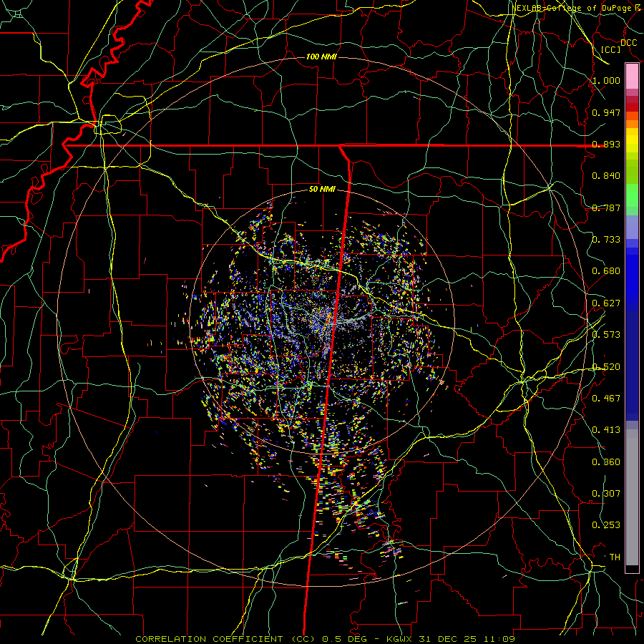Click the 100 NMI range ring label
644x644 pixels.
click(321, 57)
